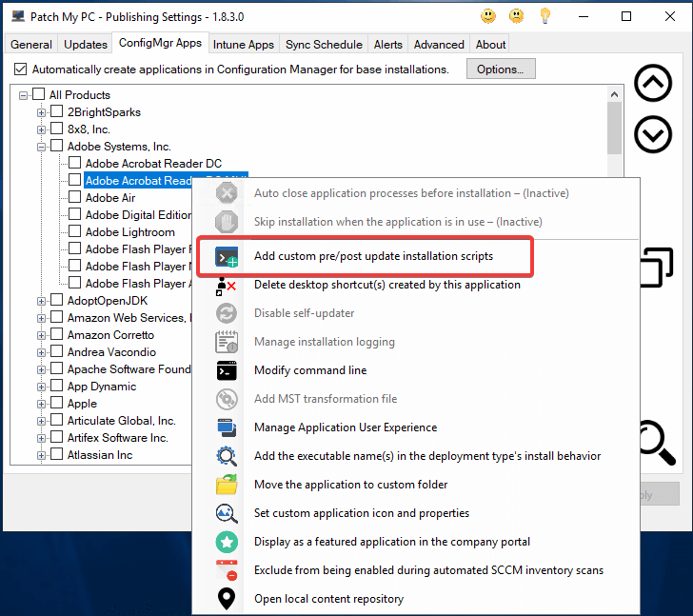693x616 pixels.
Task: Check the Adobe Systems, Inc. checkbox
Action: (56, 146)
